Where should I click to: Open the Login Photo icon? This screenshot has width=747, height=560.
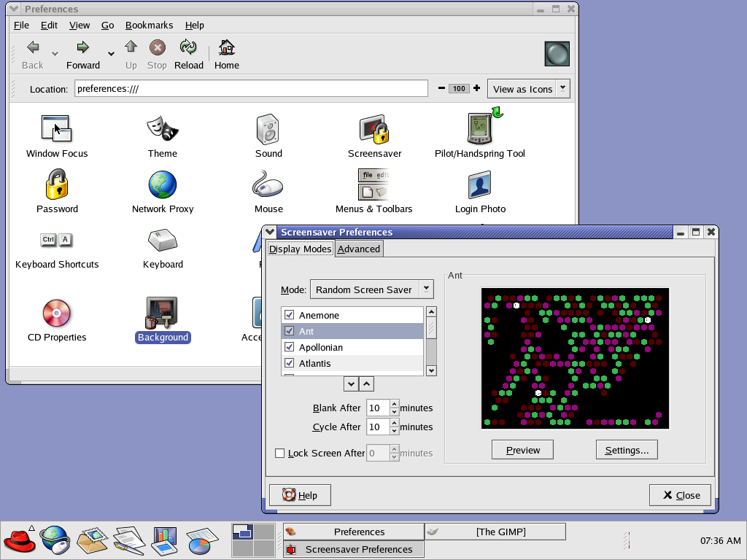click(480, 184)
